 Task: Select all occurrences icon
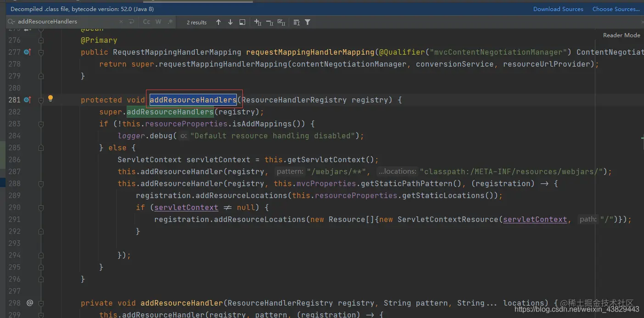tap(281, 22)
